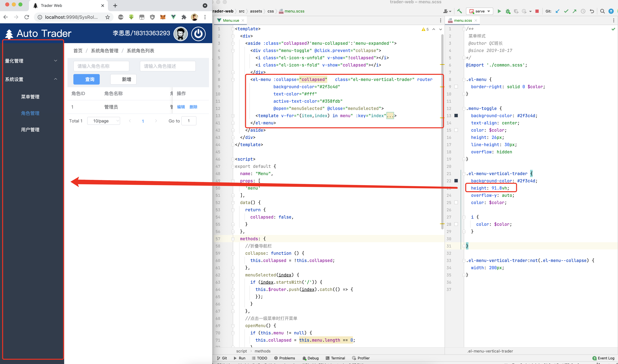
Task: Toggle gutter color checkbox on line 25
Action: click(456, 202)
